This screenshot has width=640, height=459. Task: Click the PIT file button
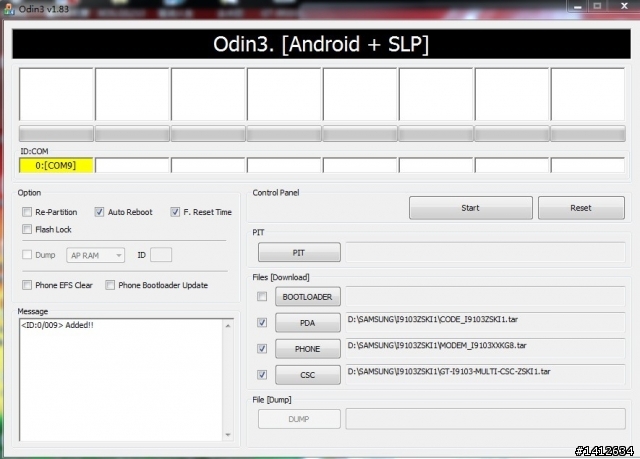(x=299, y=253)
